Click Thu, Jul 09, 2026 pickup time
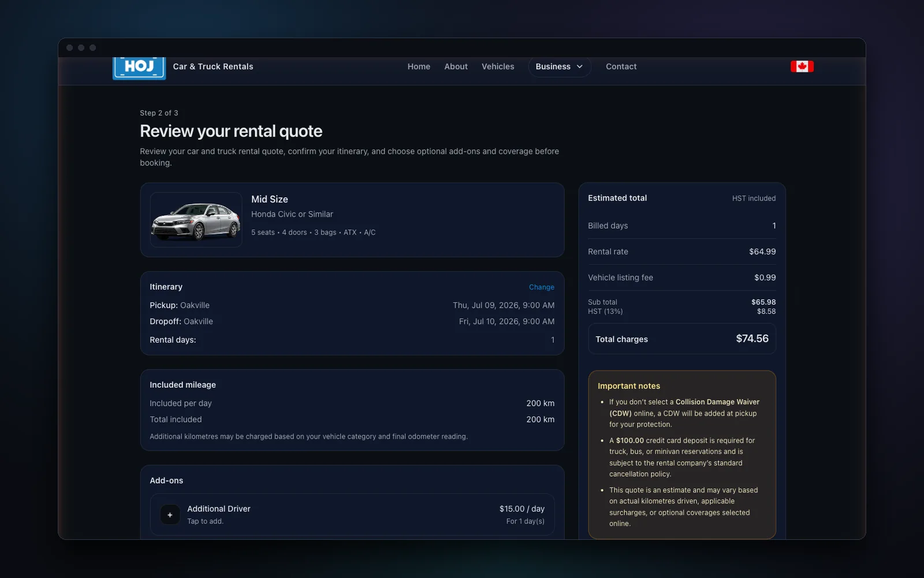Screen dimensions: 924x578 (x=504, y=305)
